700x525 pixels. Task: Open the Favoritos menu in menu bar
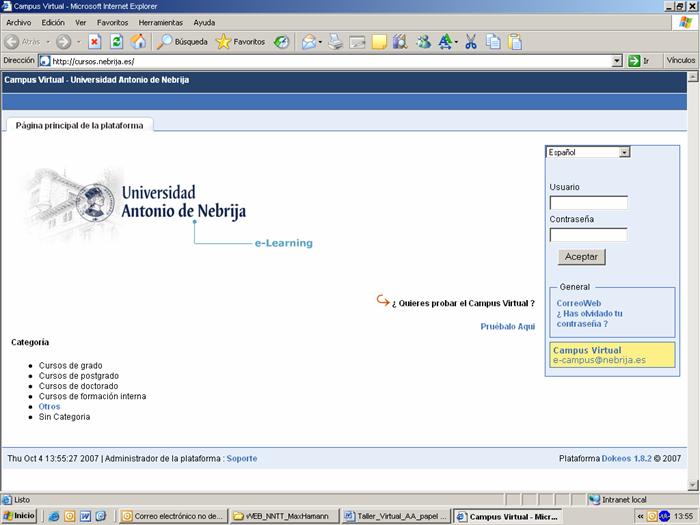[x=112, y=22]
